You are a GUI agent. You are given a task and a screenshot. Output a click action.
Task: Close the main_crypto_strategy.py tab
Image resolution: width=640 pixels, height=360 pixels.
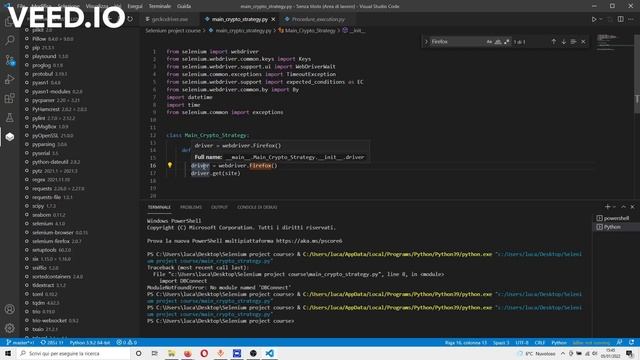tap(273, 19)
